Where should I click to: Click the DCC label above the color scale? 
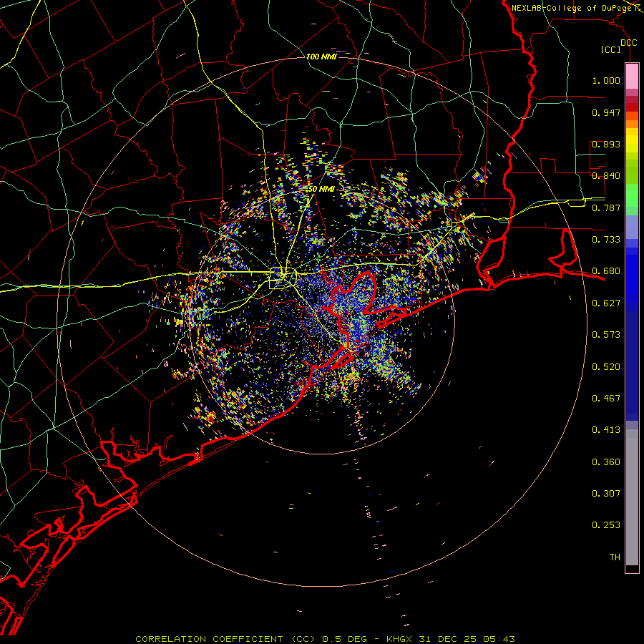[x=628, y=43]
